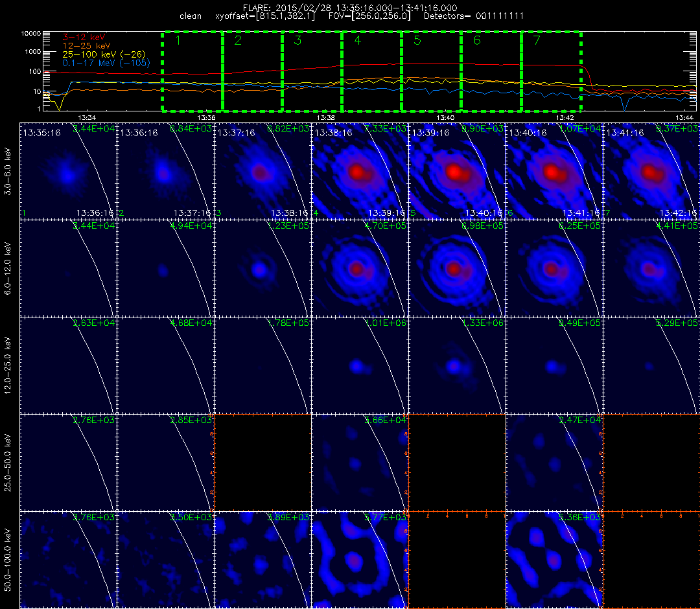Select interval 3 marker in light curve

[x=297, y=40]
